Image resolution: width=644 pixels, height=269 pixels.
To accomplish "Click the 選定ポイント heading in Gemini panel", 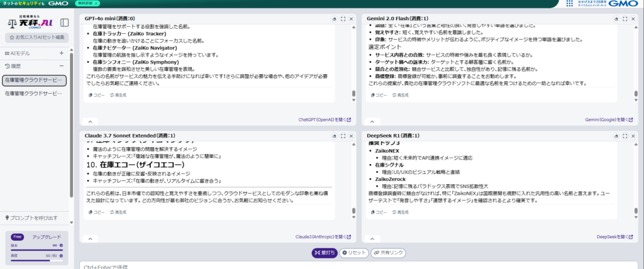I will pyautogui.click(x=384, y=47).
